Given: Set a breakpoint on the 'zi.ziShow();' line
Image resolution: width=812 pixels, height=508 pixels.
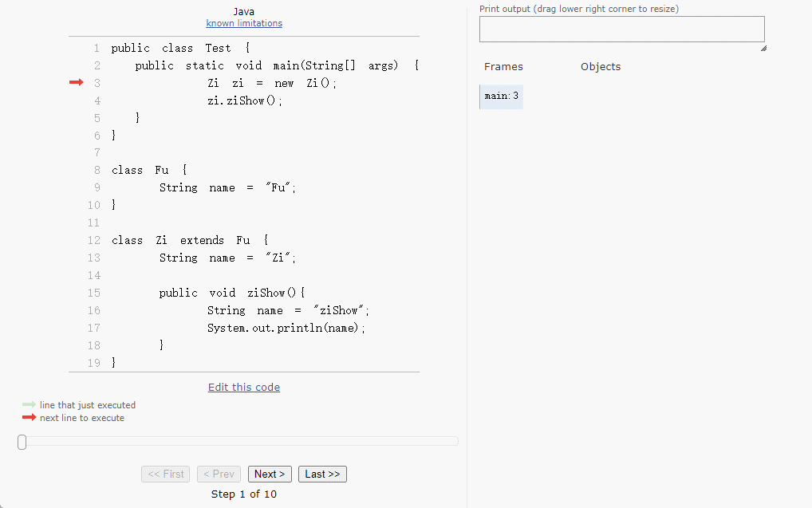Looking at the screenshot, I should click(97, 100).
